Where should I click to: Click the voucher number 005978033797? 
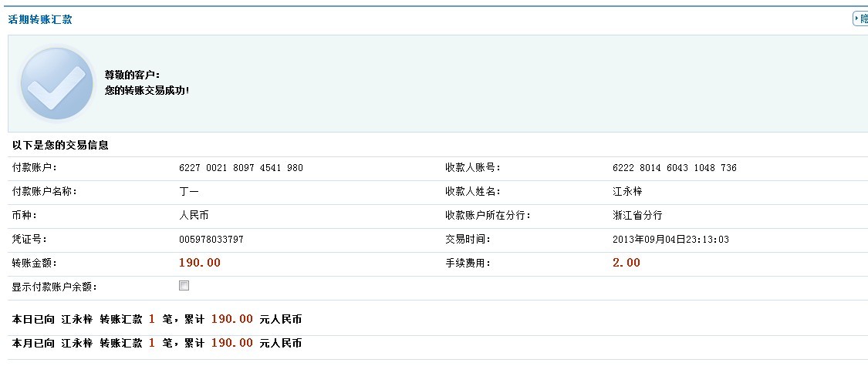tap(211, 240)
